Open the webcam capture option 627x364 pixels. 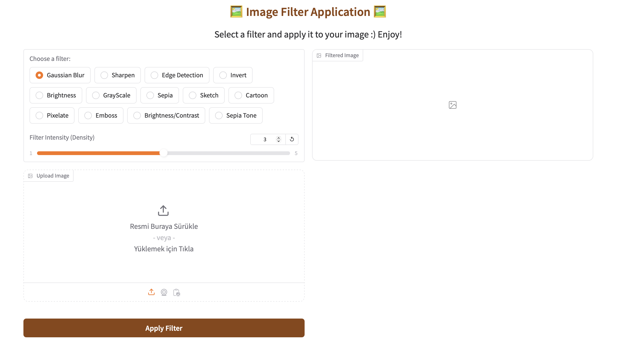[x=164, y=292]
